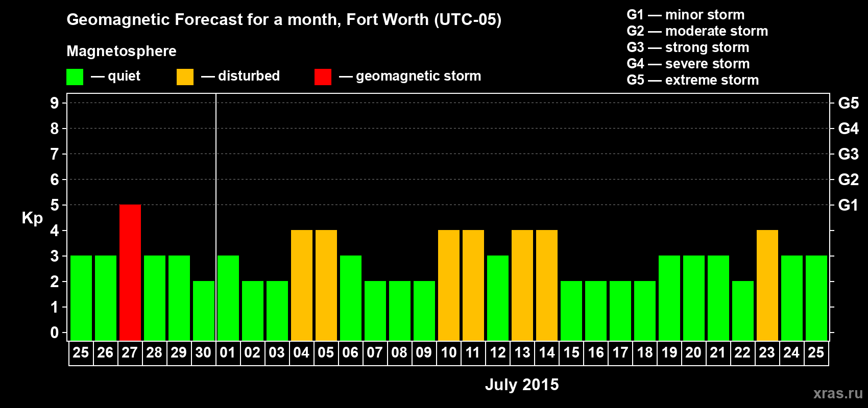Click Kp axis value 5
The height and width of the screenshot is (408, 868).
(x=55, y=205)
